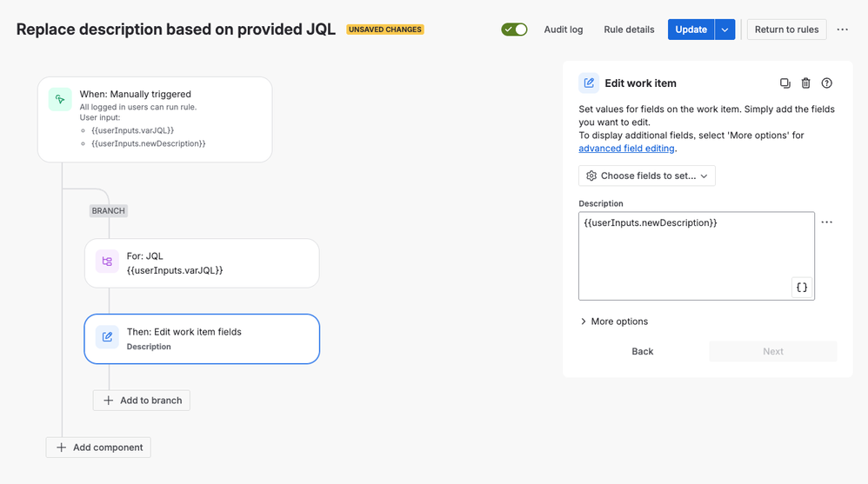Select the When: Manually triggered card
Viewport: 868px width, 484px height.
coord(155,119)
